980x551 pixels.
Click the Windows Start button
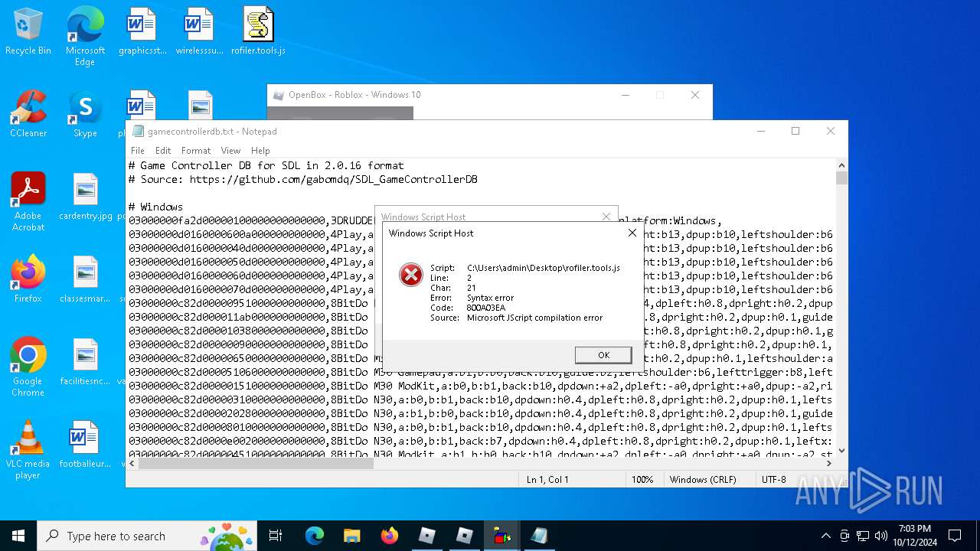coord(18,536)
